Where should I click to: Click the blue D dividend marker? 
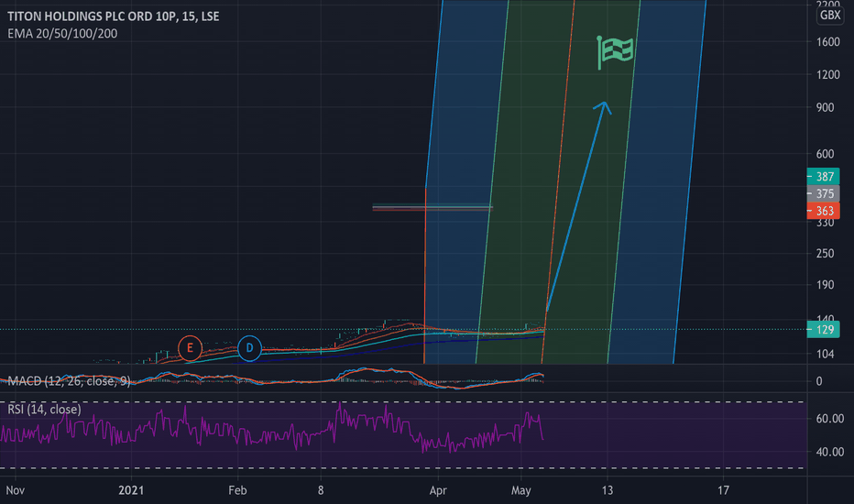coord(249,347)
